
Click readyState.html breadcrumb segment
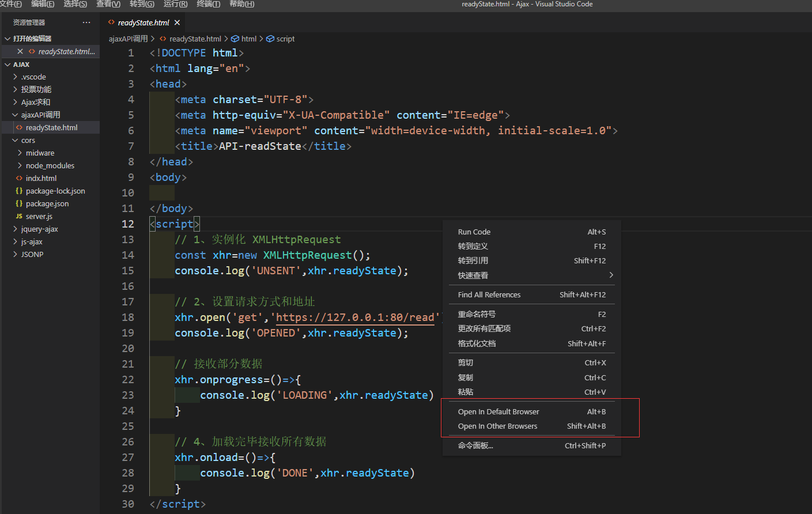(x=195, y=39)
